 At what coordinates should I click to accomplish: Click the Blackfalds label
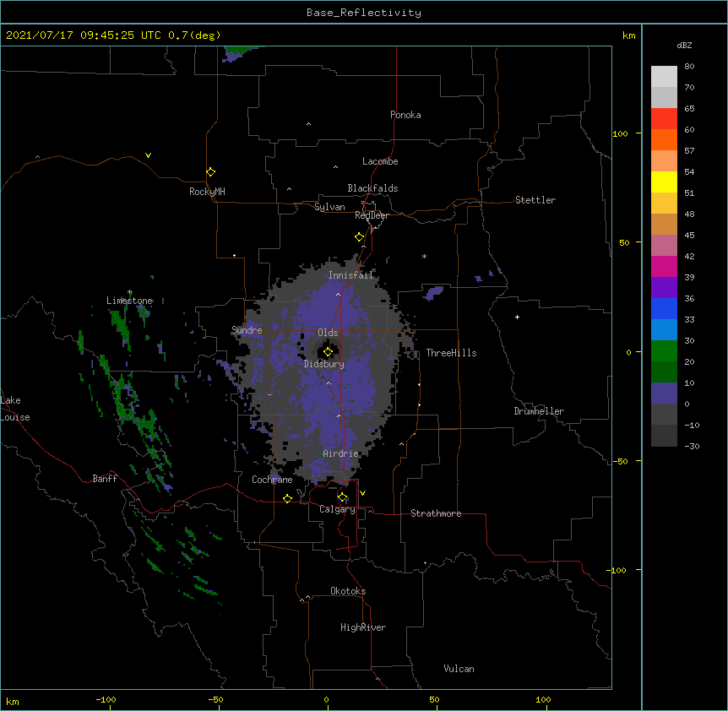[372, 188]
